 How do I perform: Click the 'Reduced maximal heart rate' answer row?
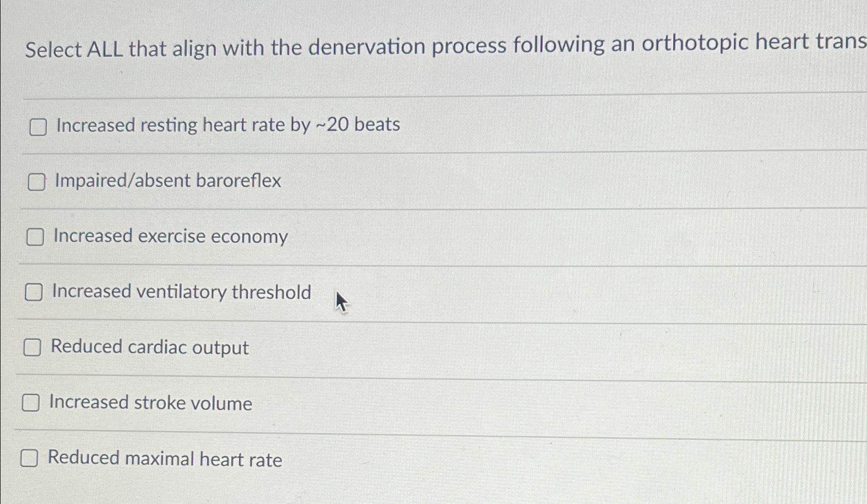point(165,459)
